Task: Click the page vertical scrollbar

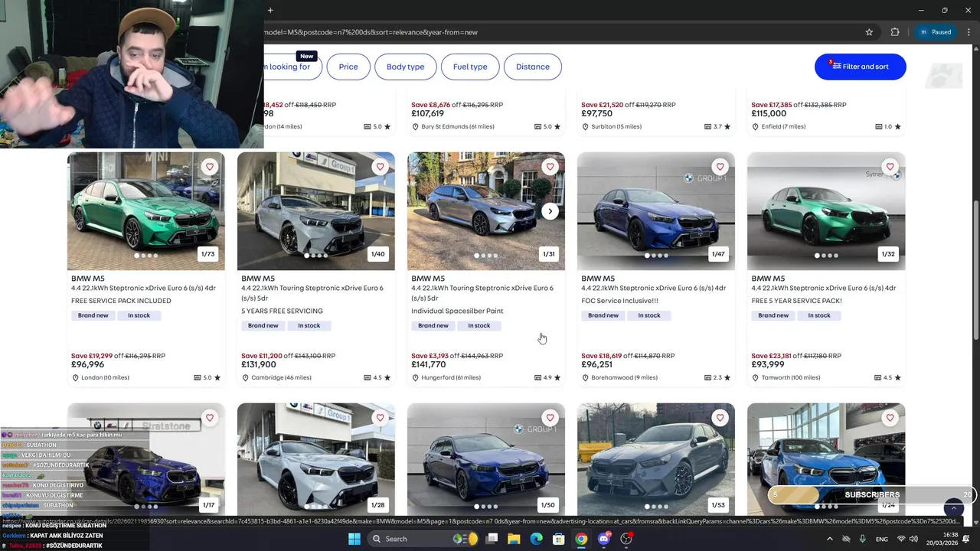Action: [975, 268]
